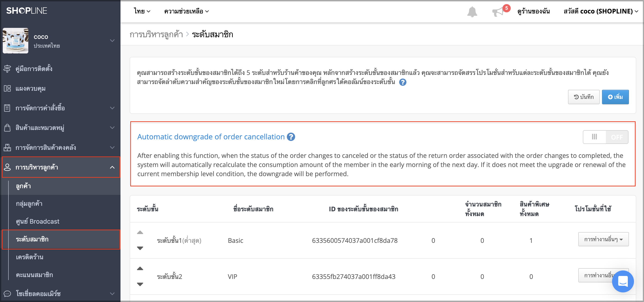644x302 pixels.
Task: Expand การจัดการคำสั่งซื้อ sidebar section
Action: click(60, 108)
